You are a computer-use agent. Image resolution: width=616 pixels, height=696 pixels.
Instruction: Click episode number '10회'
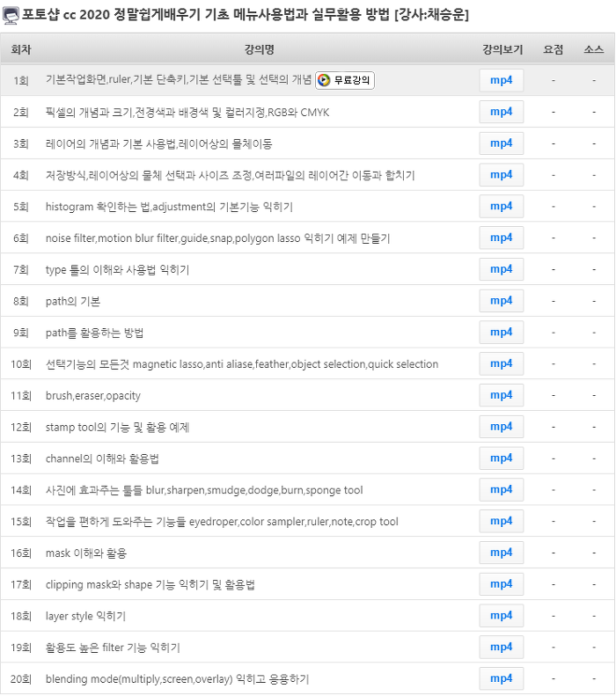21,364
